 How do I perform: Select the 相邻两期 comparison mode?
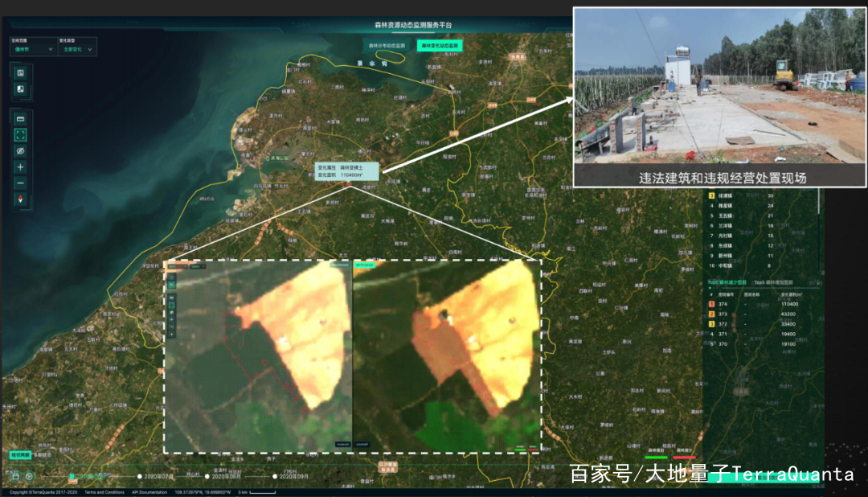(20, 455)
